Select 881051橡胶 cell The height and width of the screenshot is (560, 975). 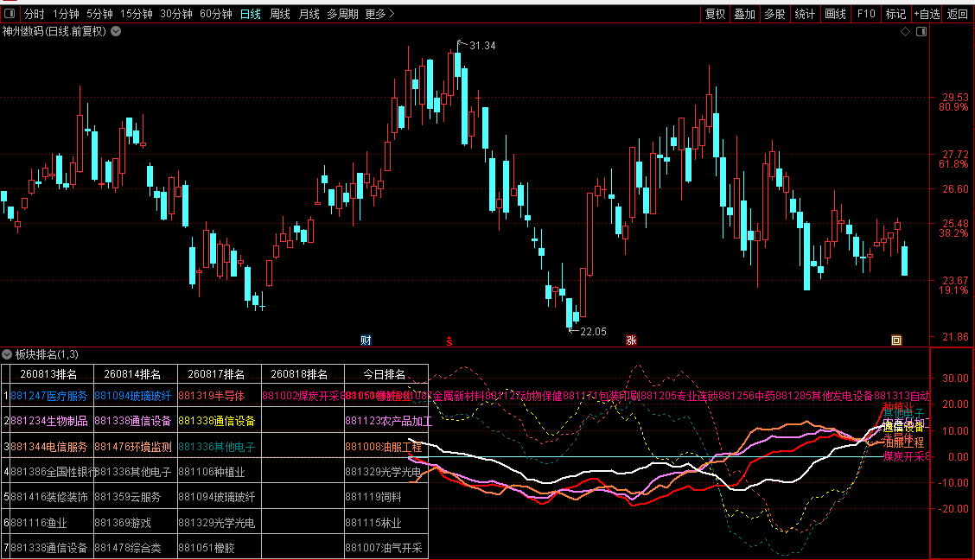(x=207, y=548)
